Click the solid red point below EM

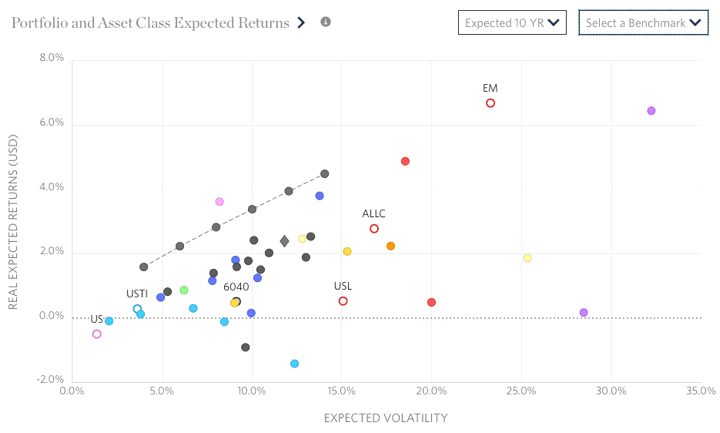(405, 161)
